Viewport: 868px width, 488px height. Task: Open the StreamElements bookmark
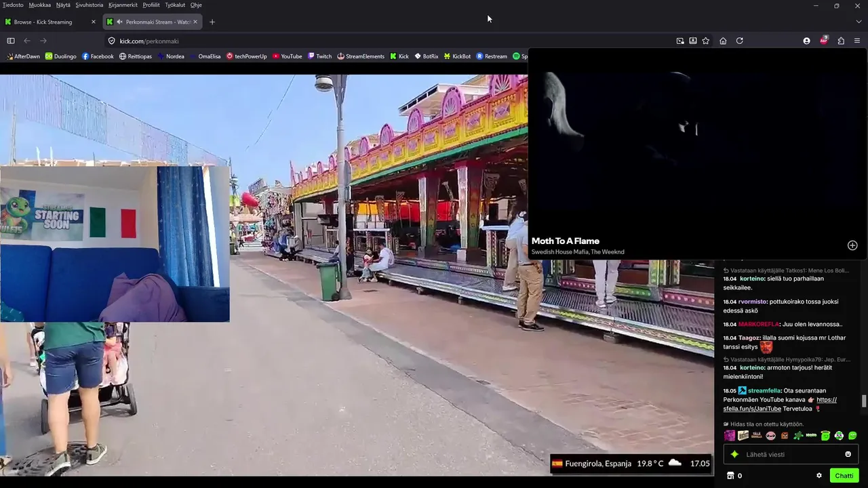tap(361, 56)
